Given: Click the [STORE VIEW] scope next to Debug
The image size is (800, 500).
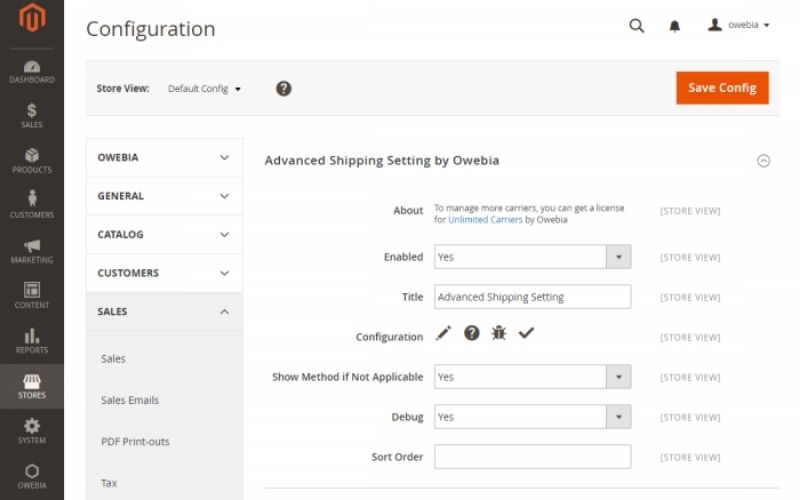Looking at the screenshot, I should tap(690, 417).
